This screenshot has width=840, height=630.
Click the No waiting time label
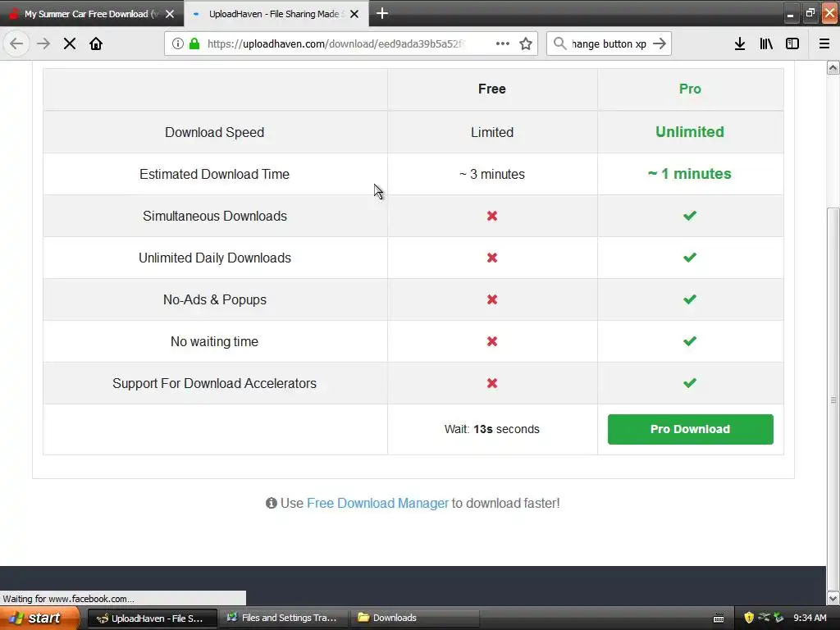214,341
